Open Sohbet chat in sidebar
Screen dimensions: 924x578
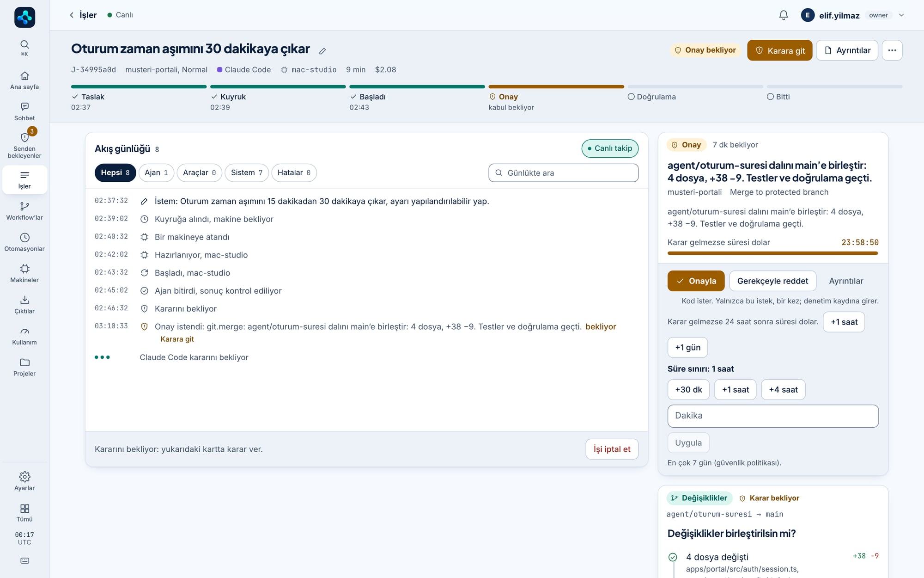(24, 107)
